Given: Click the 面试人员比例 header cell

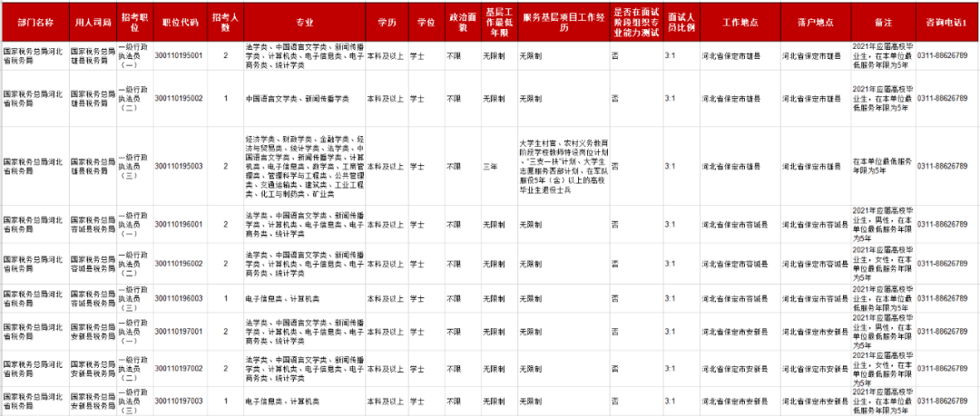Looking at the screenshot, I should [681, 22].
